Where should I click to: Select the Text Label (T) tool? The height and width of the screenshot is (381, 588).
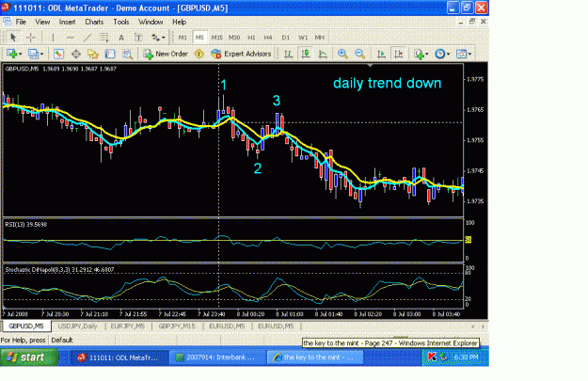pos(138,37)
